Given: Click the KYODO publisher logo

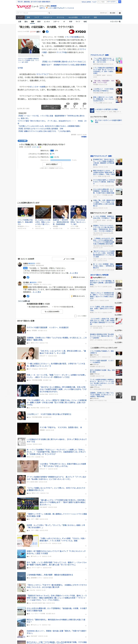Looking at the screenshot, I should (77, 32).
